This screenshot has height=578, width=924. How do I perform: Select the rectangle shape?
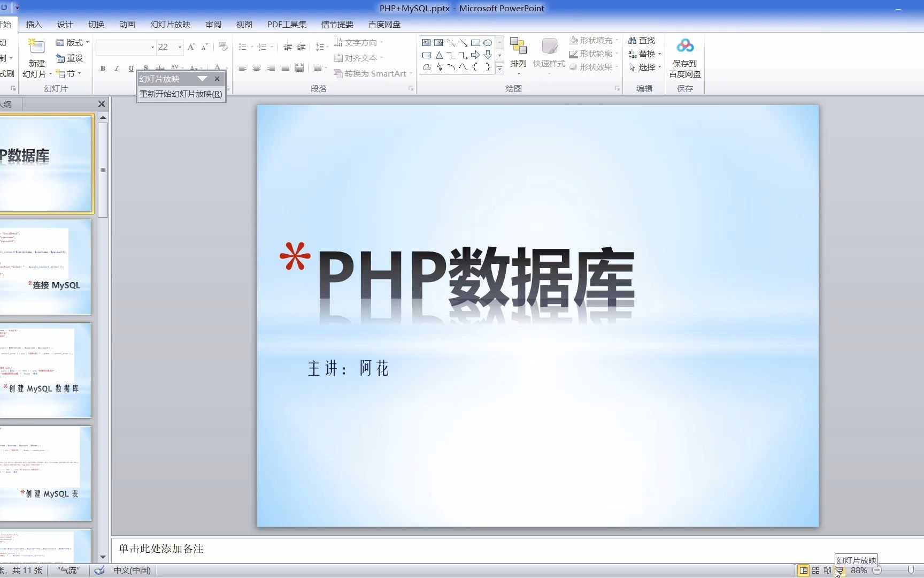coord(475,42)
